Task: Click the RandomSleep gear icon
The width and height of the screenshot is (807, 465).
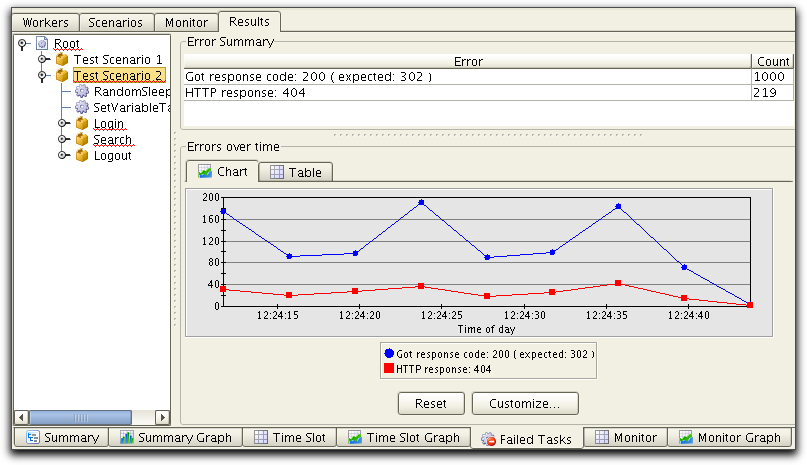Action: (x=82, y=92)
